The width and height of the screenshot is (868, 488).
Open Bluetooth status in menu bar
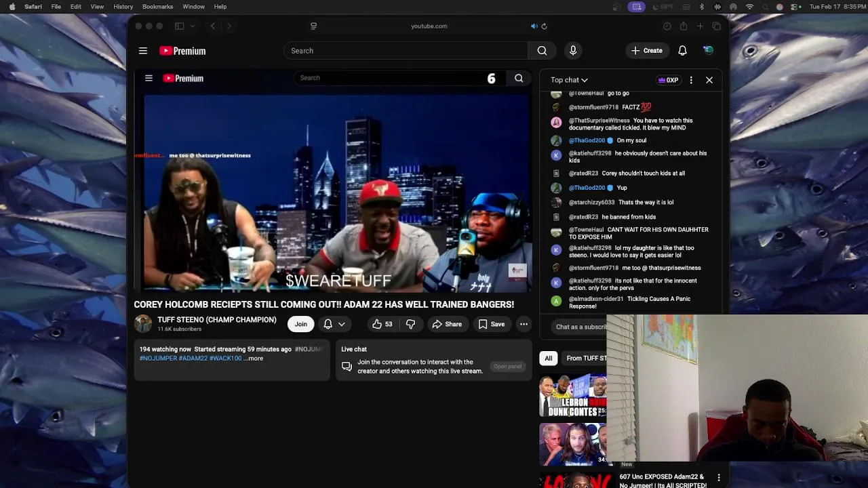coord(702,7)
